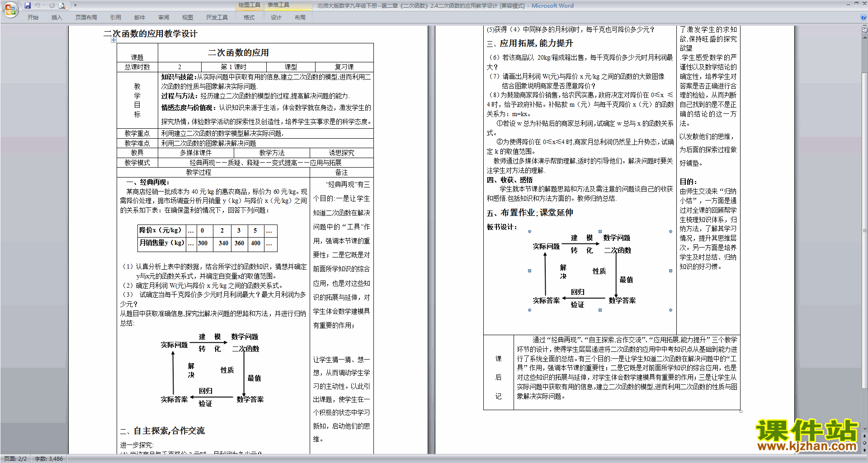
Task: Save the document with the floppy icon
Action: click(28, 5)
